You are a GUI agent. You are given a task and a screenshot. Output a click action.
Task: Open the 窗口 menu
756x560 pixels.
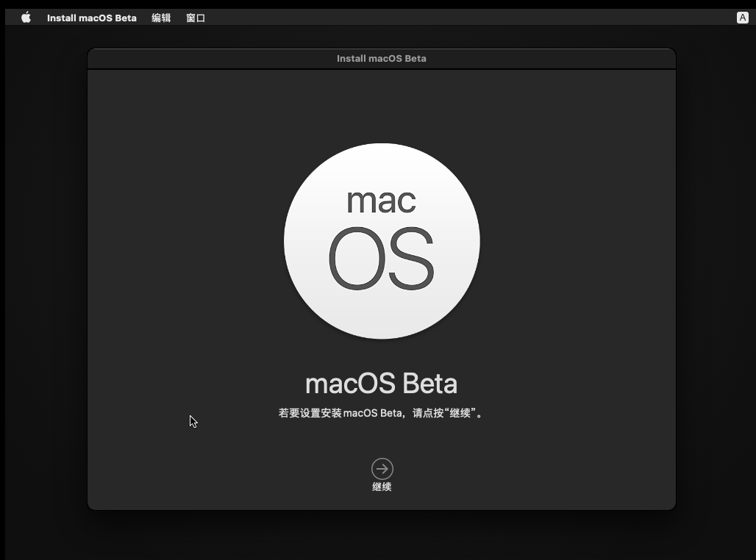[196, 18]
